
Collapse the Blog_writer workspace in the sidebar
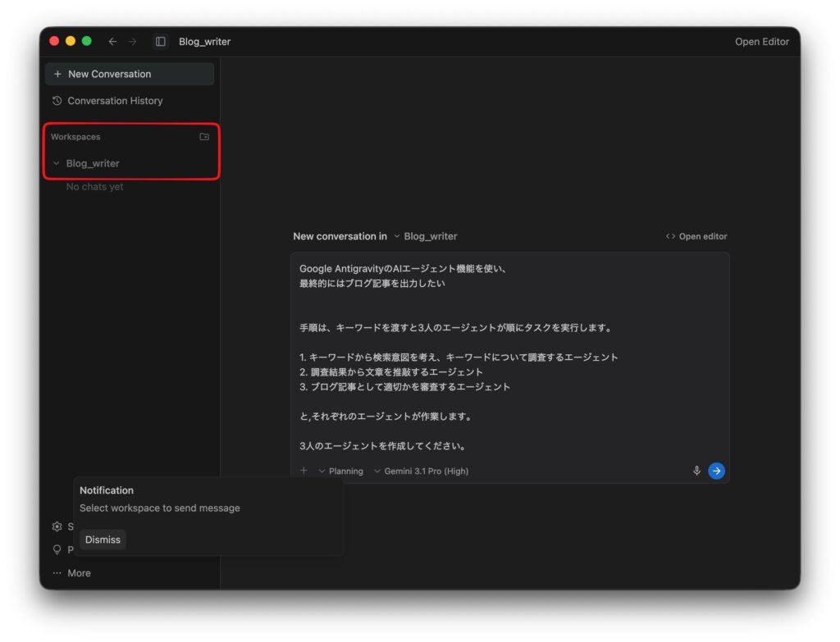pyautogui.click(x=57, y=163)
